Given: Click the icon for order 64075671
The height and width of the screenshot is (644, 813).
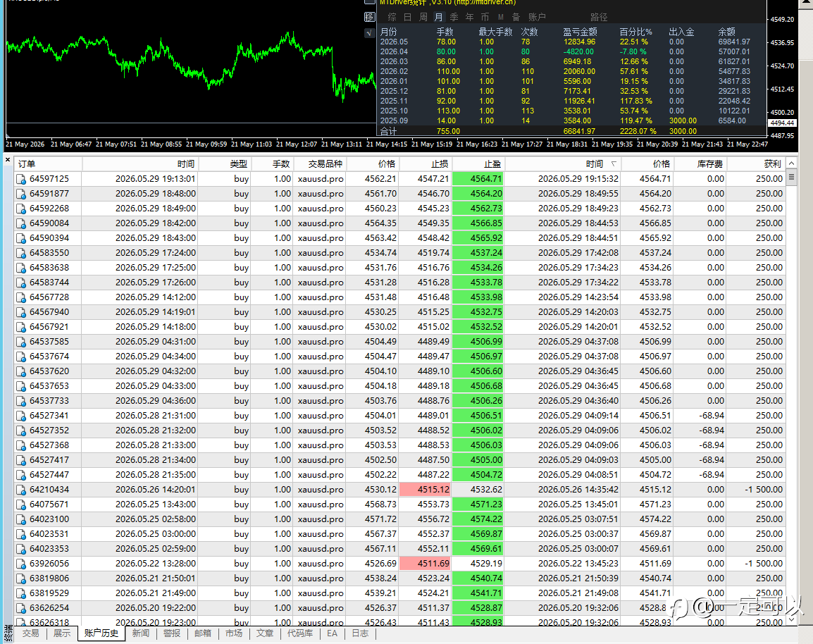Looking at the screenshot, I should pos(20,504).
